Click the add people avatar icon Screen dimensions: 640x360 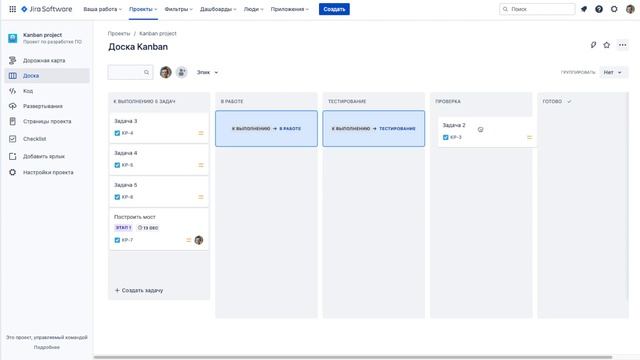point(181,72)
